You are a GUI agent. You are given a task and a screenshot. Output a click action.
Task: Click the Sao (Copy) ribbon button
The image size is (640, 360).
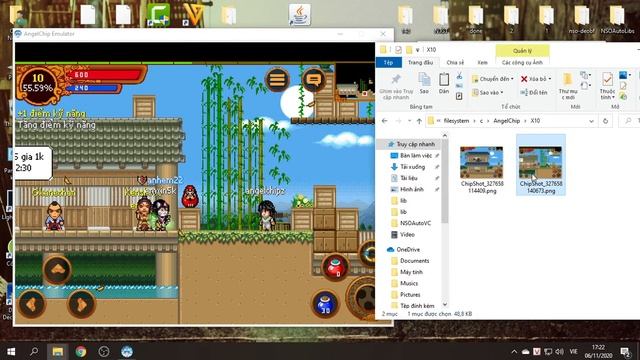[x=424, y=83]
